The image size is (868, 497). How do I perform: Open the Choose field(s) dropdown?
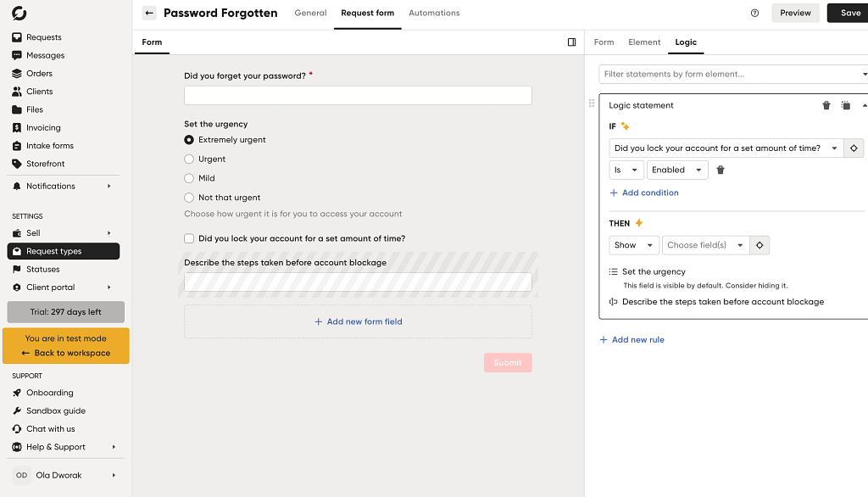(706, 245)
